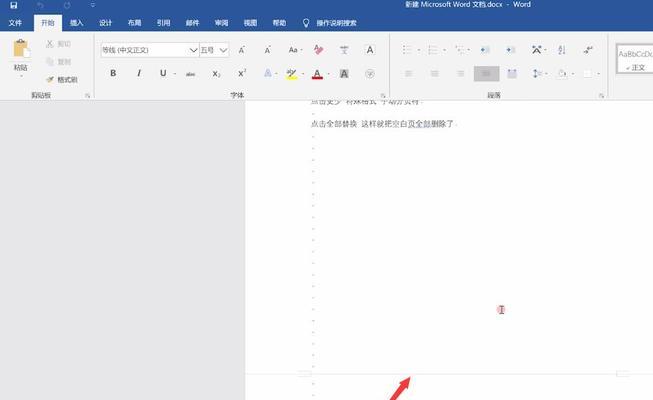The width and height of the screenshot is (653, 400).
Task: Switch to the 审阅 ribbon tab
Action: coord(221,23)
